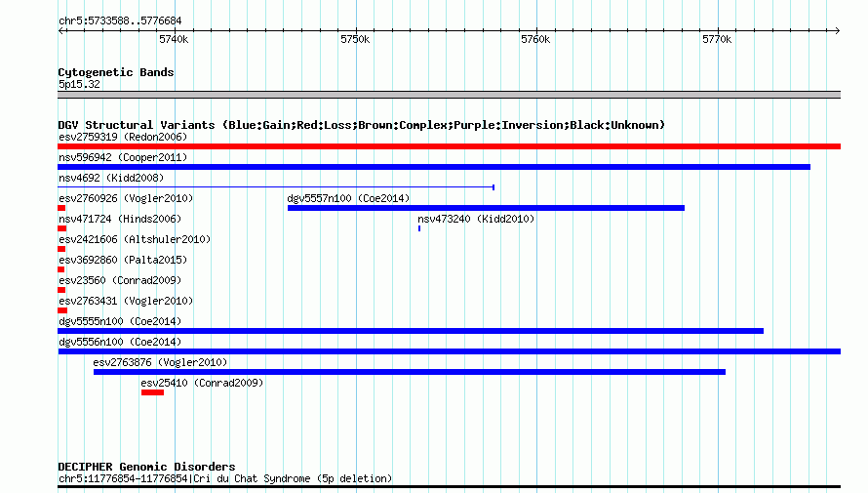This screenshot has height=493, width=868.
Task: Select nsv473240 (Kidd2010) label
Action: [x=476, y=219]
